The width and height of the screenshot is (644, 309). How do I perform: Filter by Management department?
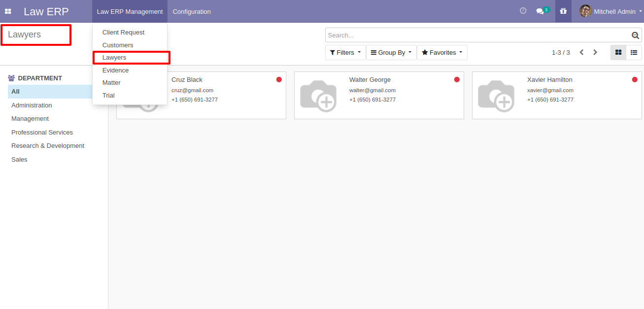[x=30, y=118]
